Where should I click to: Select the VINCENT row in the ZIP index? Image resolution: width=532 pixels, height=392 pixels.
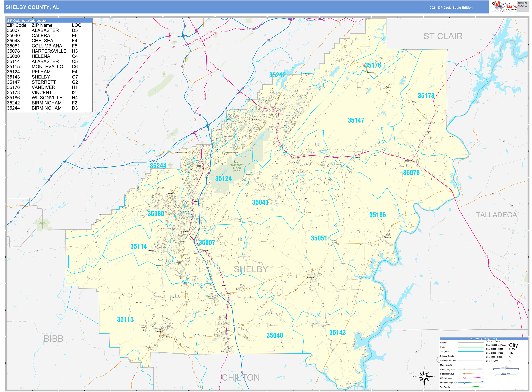(x=49, y=93)
